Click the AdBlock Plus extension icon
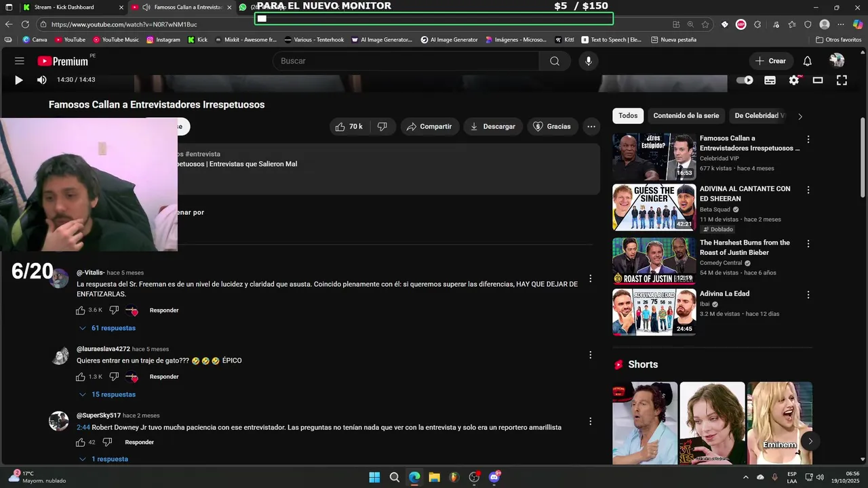This screenshot has height=488, width=868. 741,24
